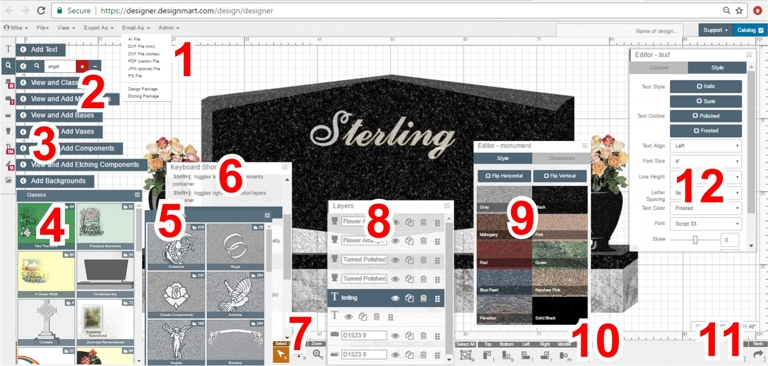Click the Flip Horizontal button
The width and height of the screenshot is (768, 366).
pyautogui.click(x=504, y=176)
